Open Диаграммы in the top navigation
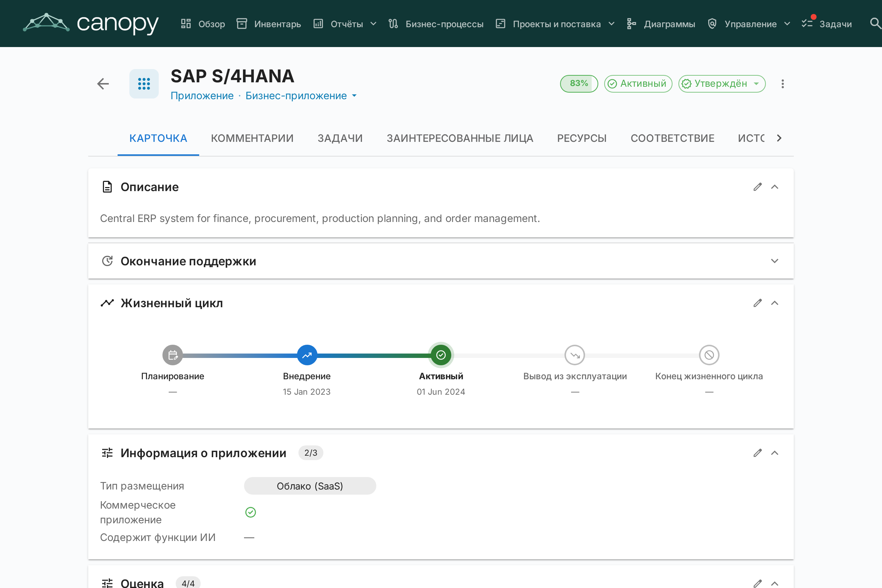Image resolution: width=882 pixels, height=588 pixels. point(661,24)
